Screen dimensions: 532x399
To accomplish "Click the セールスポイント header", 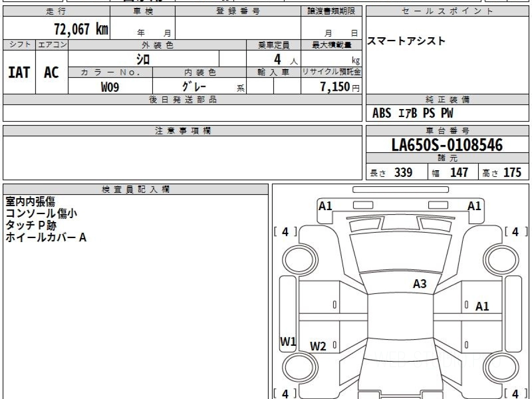I will (447, 12).
